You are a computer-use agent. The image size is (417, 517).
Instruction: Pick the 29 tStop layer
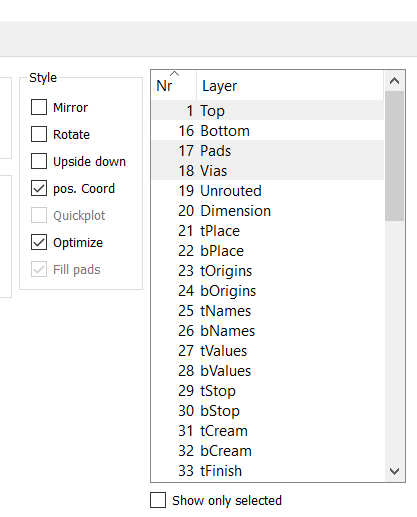[268, 391]
